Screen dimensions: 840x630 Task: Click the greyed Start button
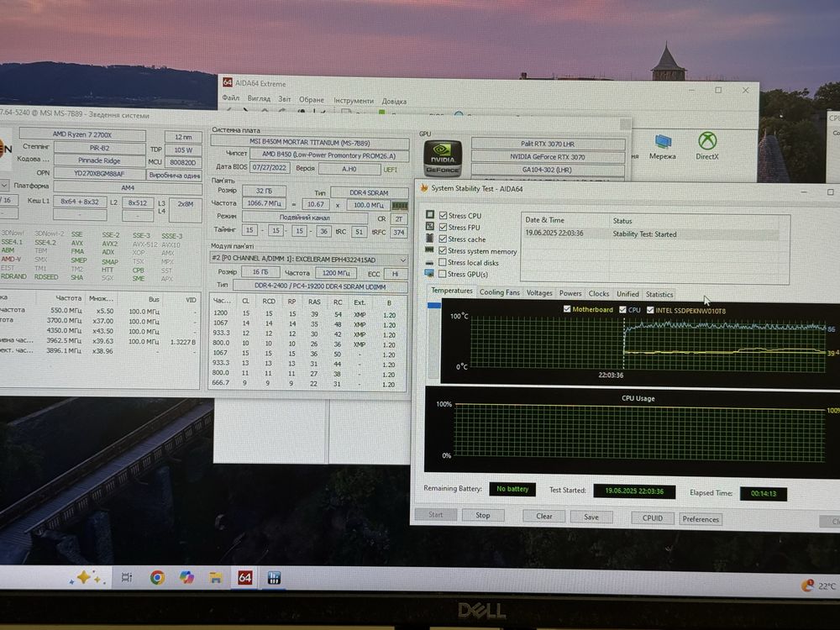[x=435, y=515]
